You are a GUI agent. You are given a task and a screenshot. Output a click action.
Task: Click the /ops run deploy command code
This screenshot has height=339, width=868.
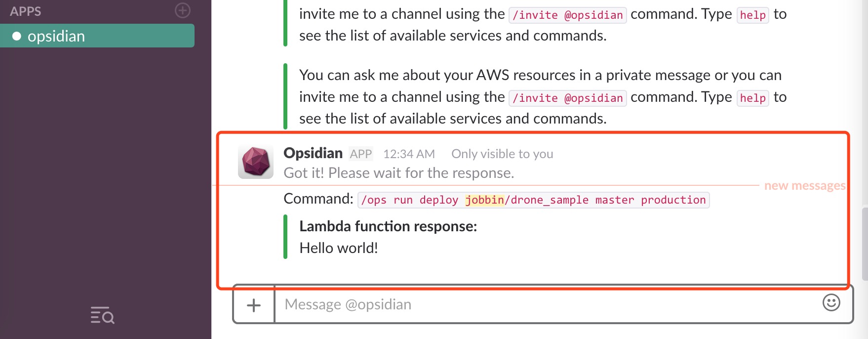pos(533,200)
